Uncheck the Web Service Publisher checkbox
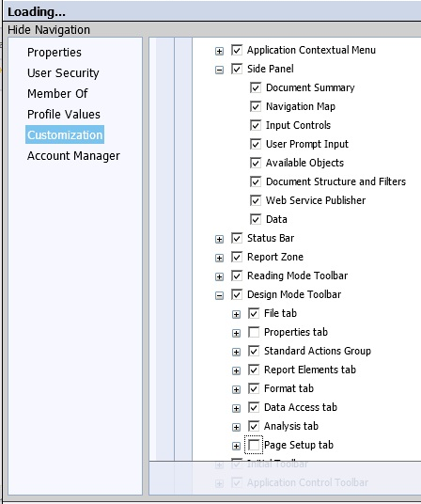421x504 pixels. [256, 200]
